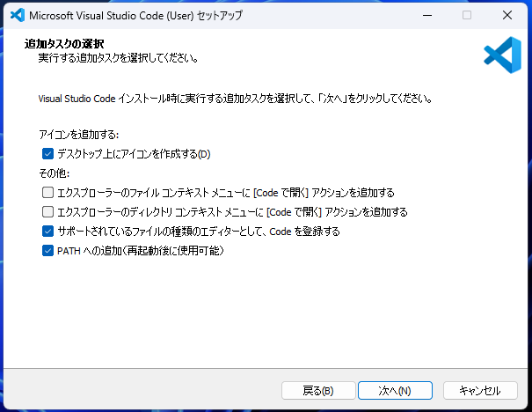This screenshot has width=532, height=412.
Task: Toggle PATH への追加 checkbox
Action: tap(47, 251)
